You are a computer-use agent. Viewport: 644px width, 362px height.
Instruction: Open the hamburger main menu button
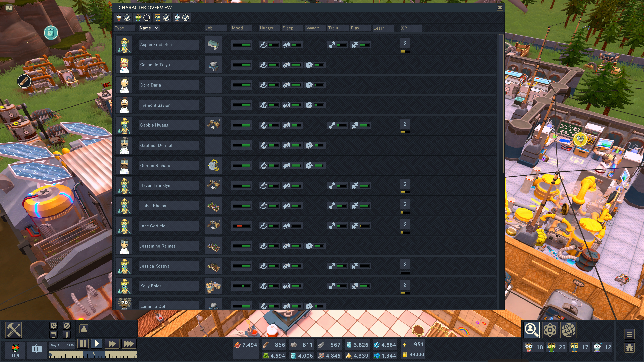(x=629, y=334)
